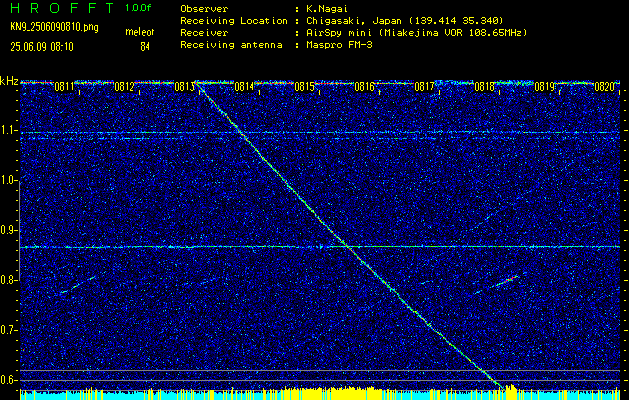The width and height of the screenshot is (629, 400).
Task: Click the Receiver field label
Action: (204, 33)
